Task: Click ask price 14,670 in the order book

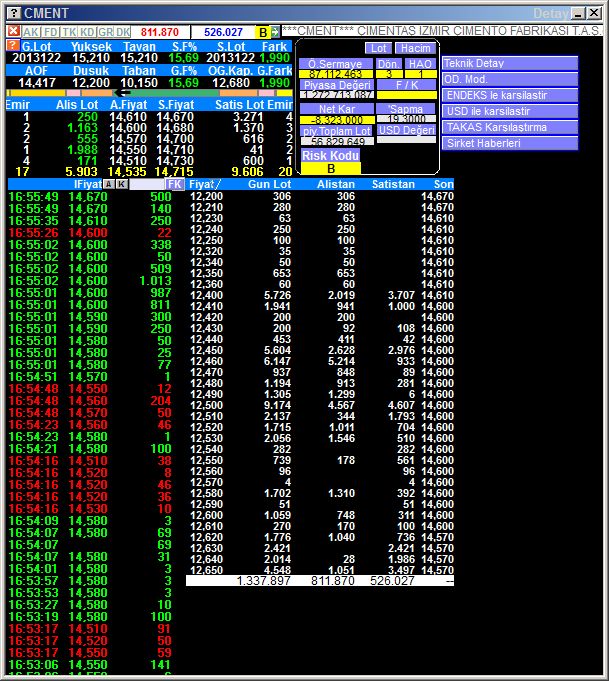Action: pos(175,117)
